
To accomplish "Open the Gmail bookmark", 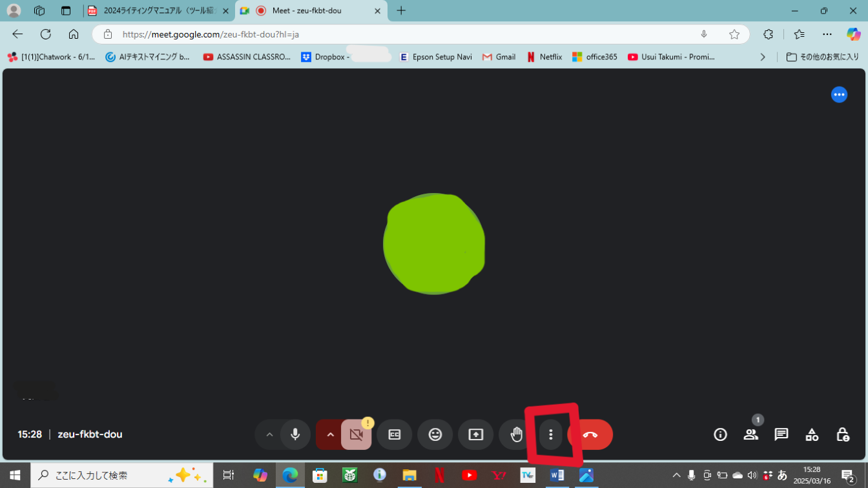I will 499,57.
